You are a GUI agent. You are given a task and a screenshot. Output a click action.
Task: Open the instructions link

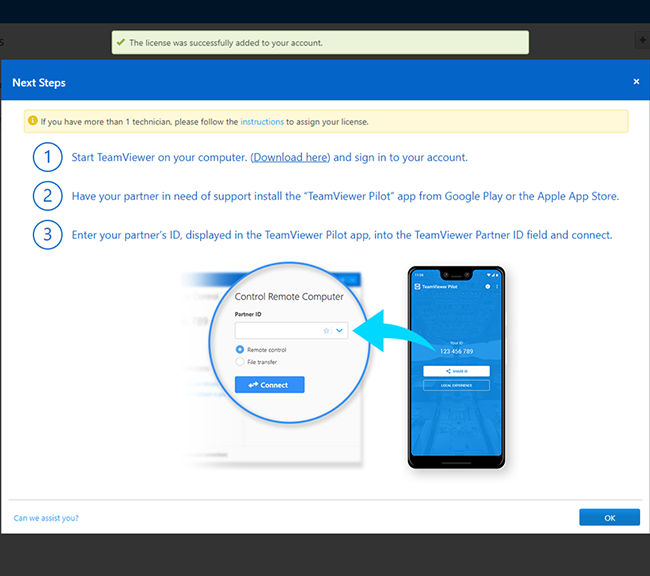point(262,122)
